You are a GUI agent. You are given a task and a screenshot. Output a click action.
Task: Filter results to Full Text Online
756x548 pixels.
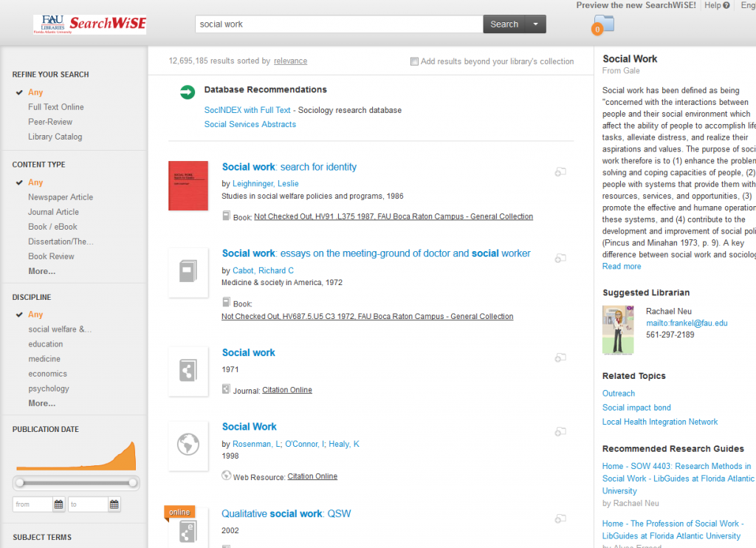[x=56, y=107]
